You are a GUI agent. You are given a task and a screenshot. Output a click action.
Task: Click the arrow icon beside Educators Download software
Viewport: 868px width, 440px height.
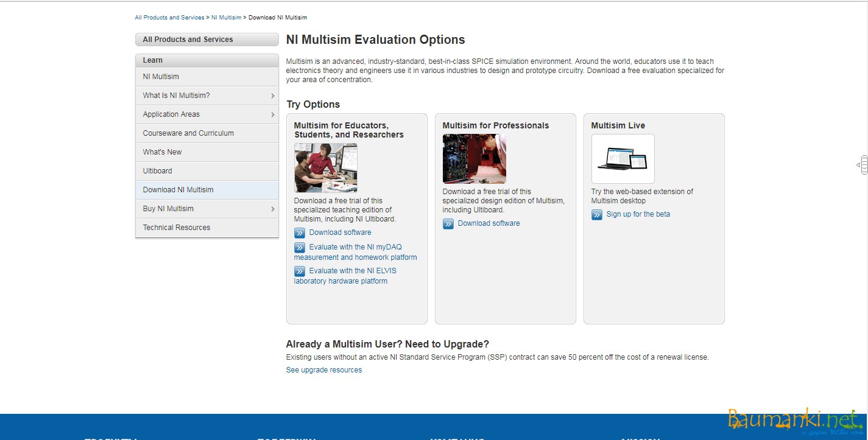pyautogui.click(x=300, y=233)
